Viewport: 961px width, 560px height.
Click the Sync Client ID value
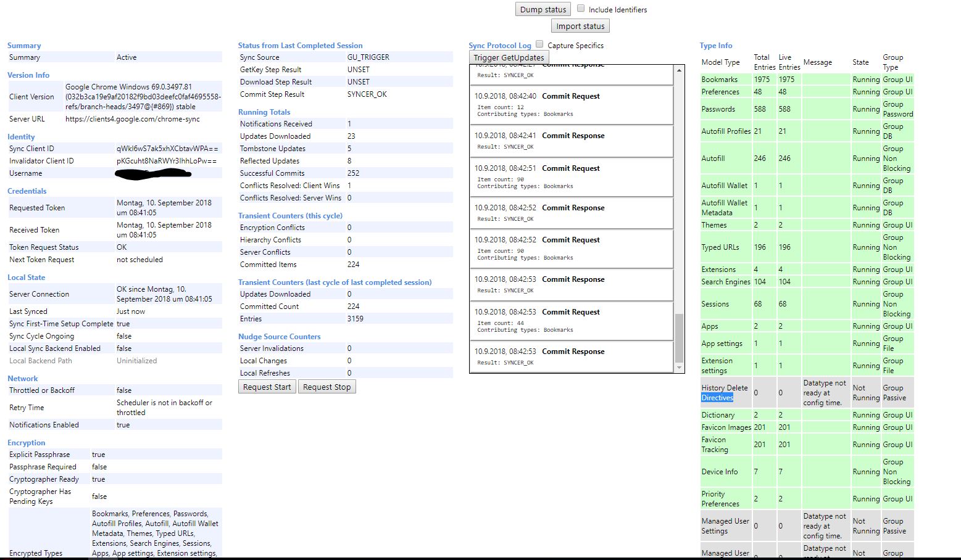tap(167, 149)
